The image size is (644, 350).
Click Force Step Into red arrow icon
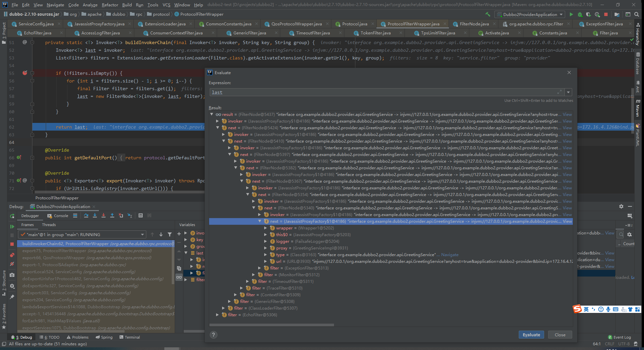pyautogui.click(x=104, y=216)
